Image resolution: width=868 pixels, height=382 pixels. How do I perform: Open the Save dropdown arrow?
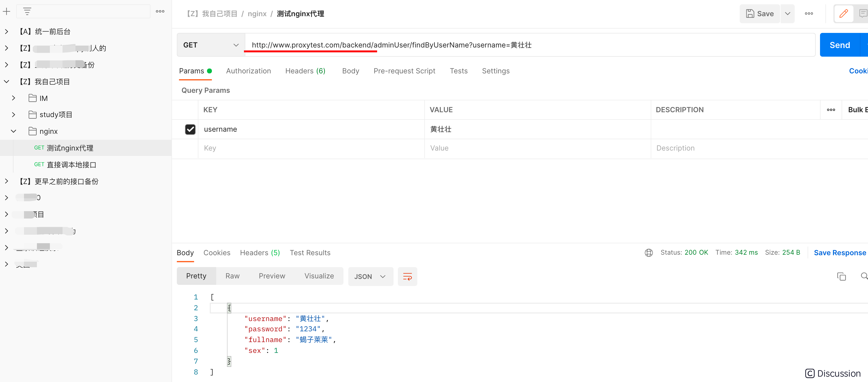[787, 13]
